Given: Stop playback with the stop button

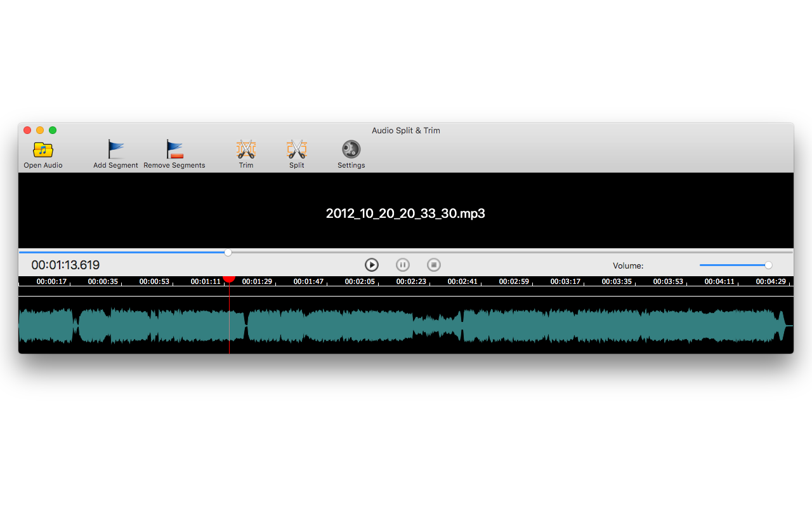Looking at the screenshot, I should [x=434, y=265].
